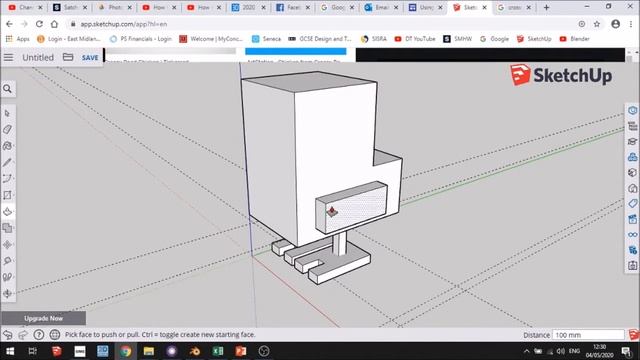
Task: Click the browser Back button
Action: point(9,24)
